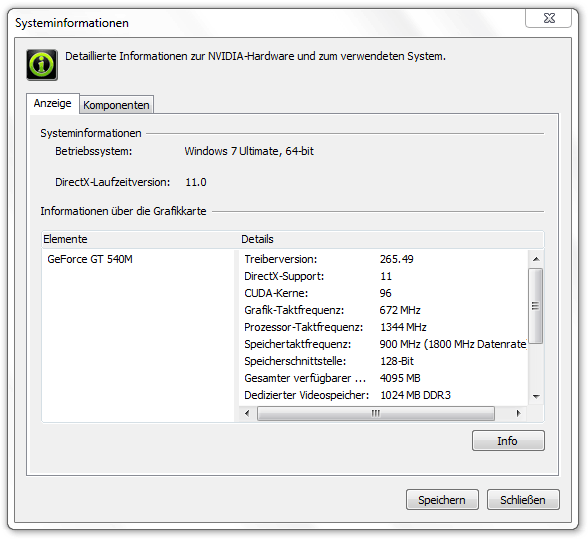Click the Betriebssystem label
Screen dimensions: 588x539
93,151
